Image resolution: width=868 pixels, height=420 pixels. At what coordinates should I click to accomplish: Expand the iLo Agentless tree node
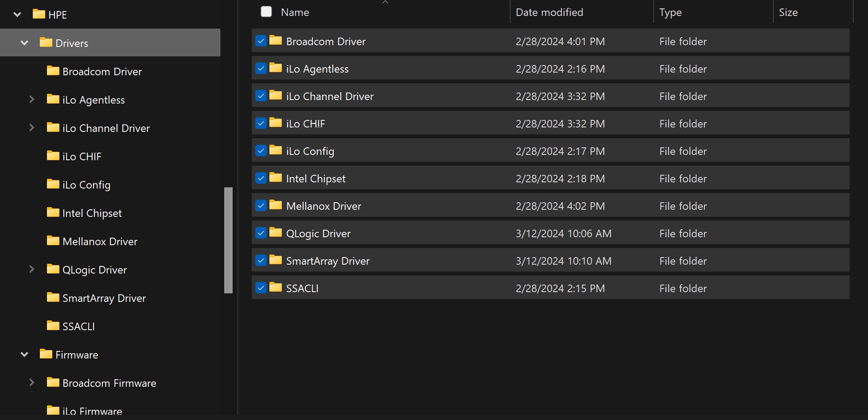pos(31,99)
